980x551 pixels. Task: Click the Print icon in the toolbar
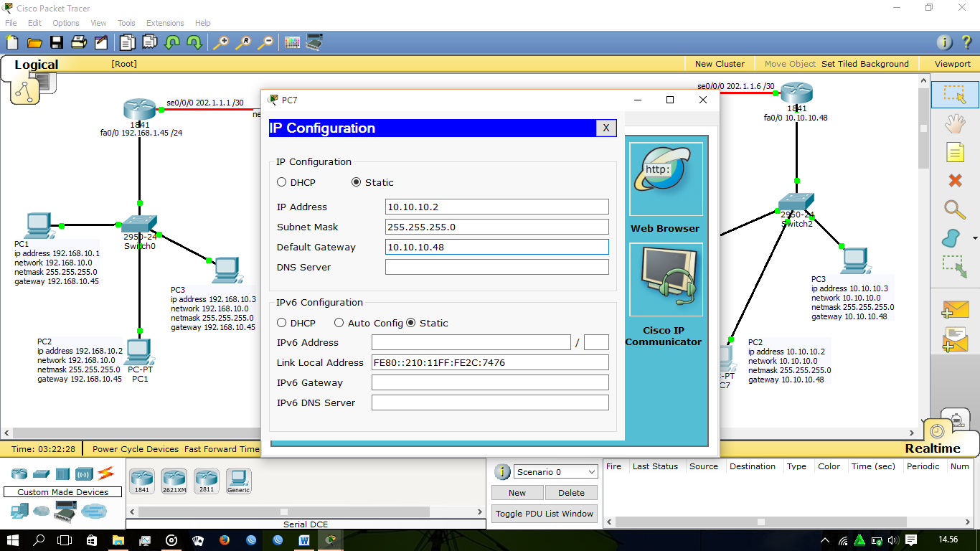click(x=79, y=42)
